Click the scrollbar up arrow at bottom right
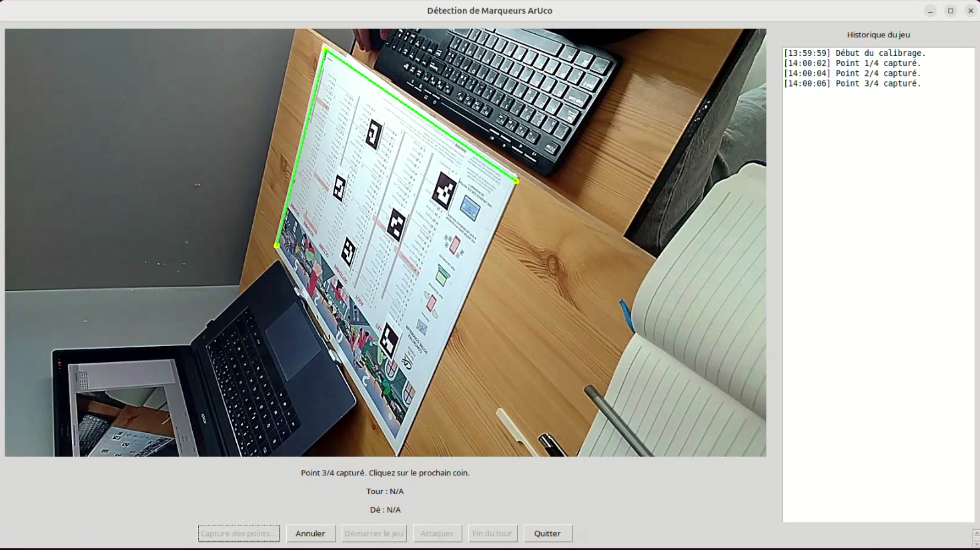 976,533
